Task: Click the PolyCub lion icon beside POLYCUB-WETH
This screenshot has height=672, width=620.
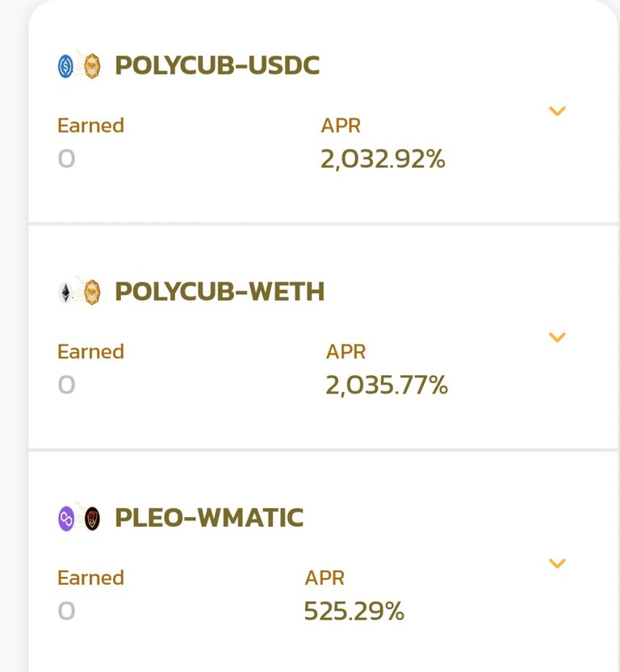Action: tap(92, 292)
